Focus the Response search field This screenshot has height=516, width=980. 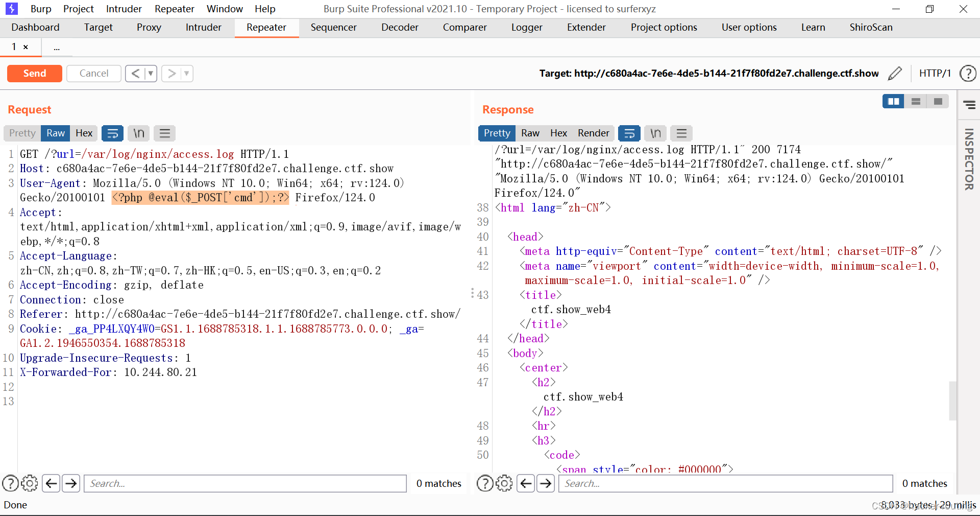click(726, 483)
